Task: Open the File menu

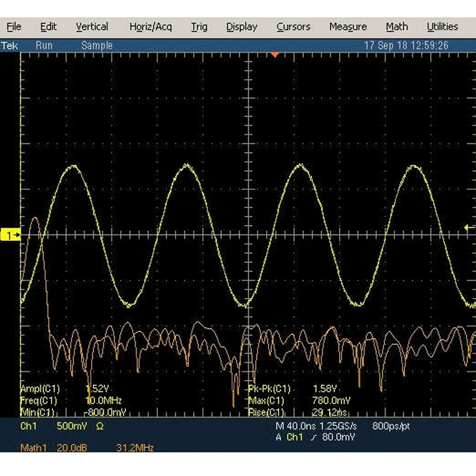Action: click(14, 27)
